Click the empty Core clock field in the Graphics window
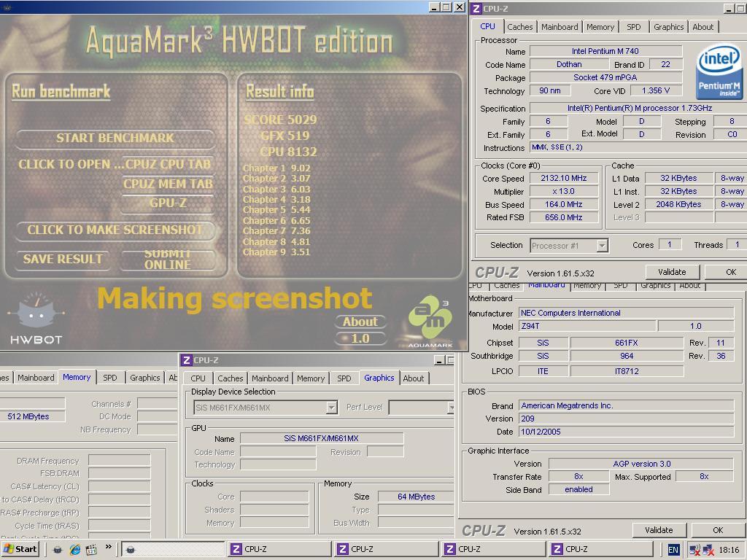 pyautogui.click(x=274, y=497)
